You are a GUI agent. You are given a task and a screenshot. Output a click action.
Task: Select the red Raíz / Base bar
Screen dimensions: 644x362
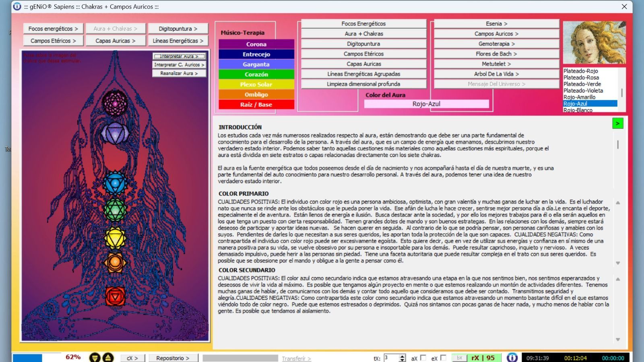coord(256,105)
